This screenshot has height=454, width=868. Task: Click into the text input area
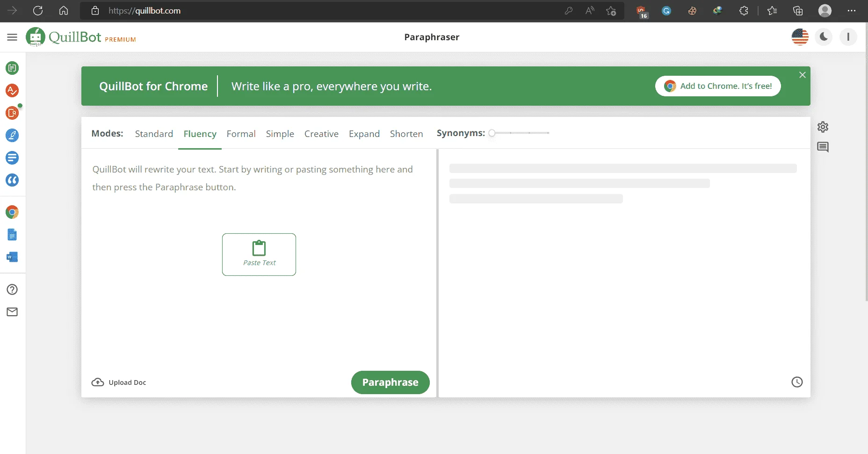pos(259,259)
